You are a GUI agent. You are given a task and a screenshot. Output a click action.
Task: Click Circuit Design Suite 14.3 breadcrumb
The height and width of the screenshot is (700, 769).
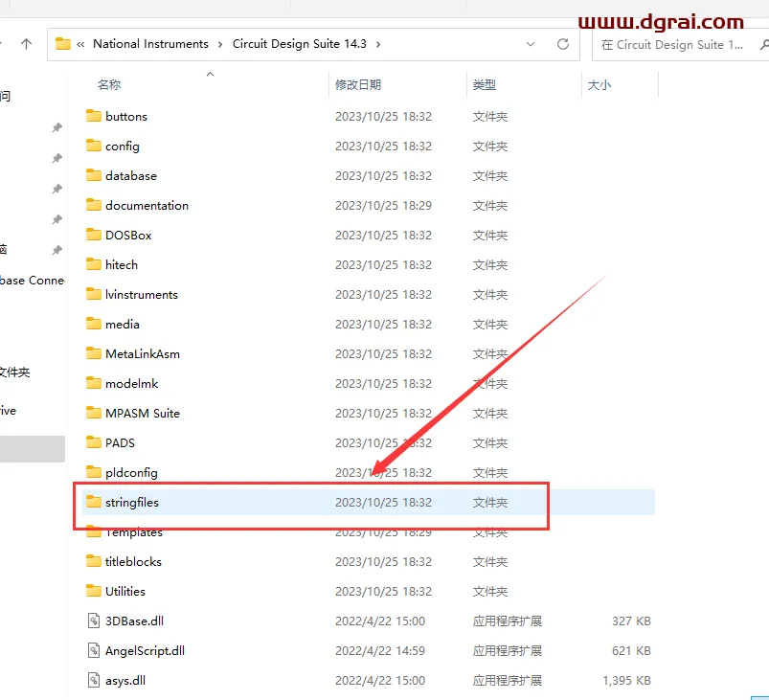click(299, 44)
